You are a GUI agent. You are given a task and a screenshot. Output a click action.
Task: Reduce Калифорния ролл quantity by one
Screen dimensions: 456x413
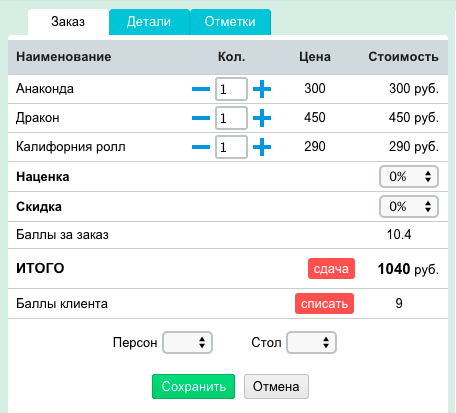[x=201, y=147]
